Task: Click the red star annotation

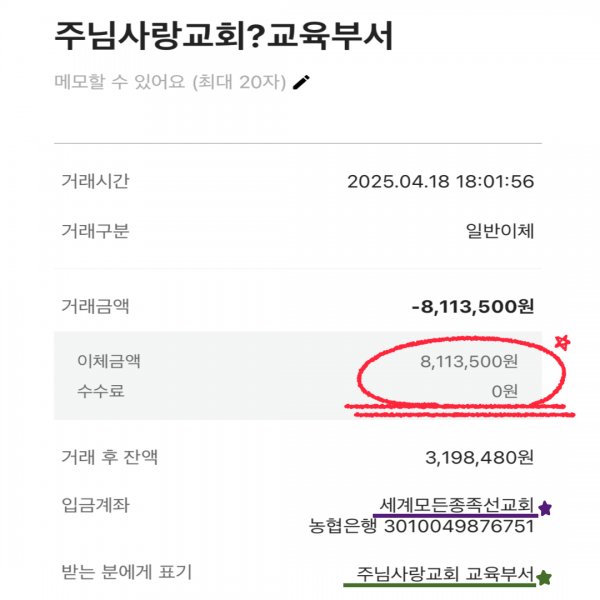Action: point(562,343)
